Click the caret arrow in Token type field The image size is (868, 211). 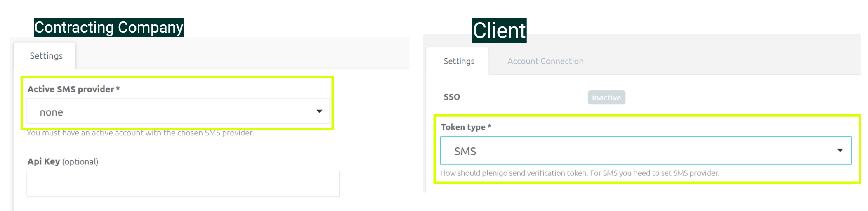840,150
